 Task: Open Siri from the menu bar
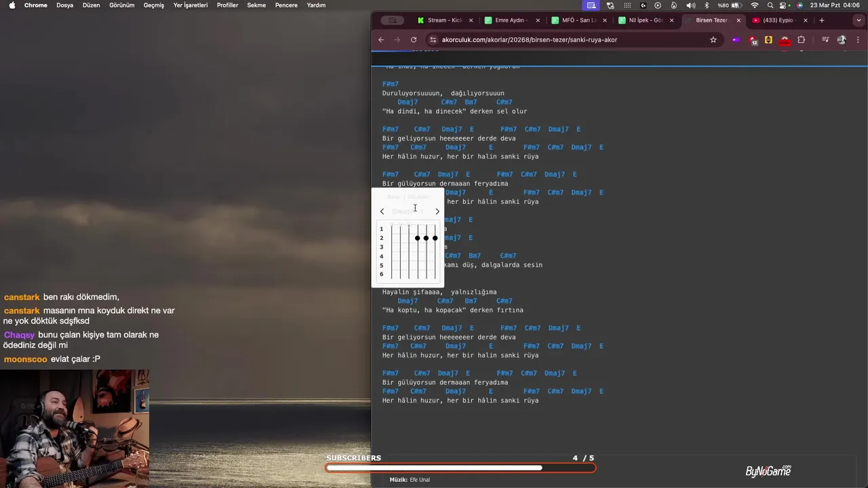pos(800,5)
